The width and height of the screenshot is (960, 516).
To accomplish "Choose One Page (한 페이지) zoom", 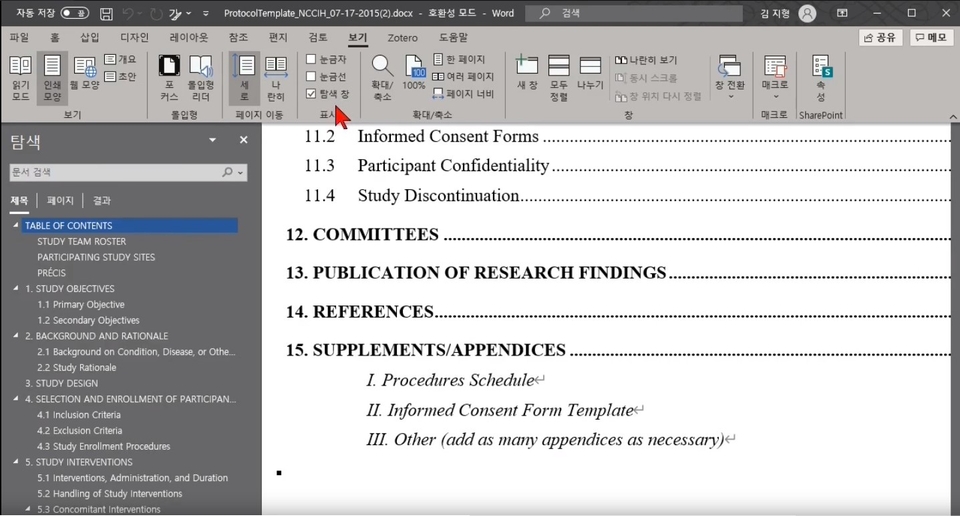I will coord(459,59).
